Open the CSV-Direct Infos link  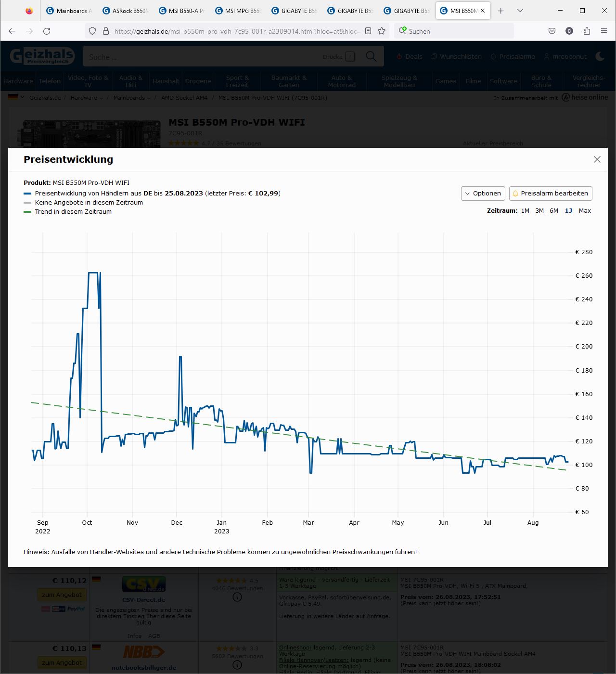[x=134, y=636]
